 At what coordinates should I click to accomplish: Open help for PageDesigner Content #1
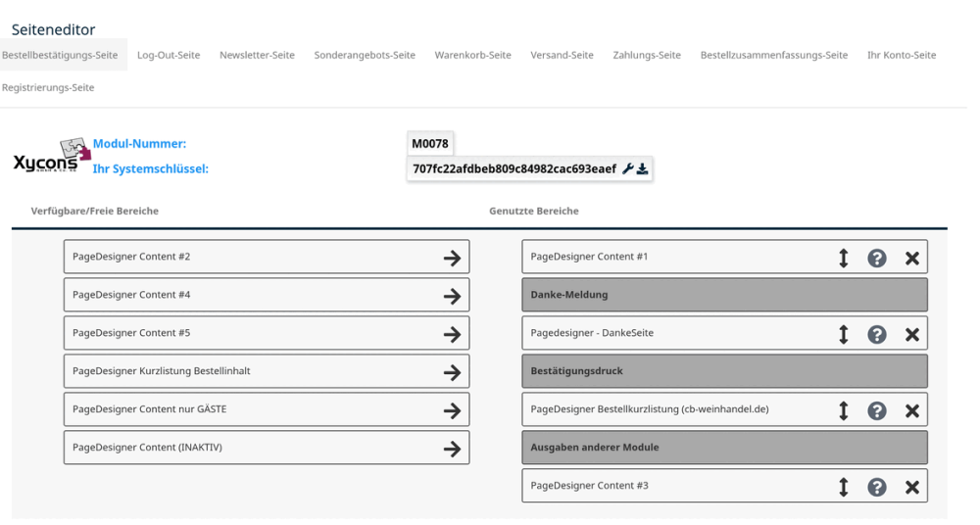point(877,258)
